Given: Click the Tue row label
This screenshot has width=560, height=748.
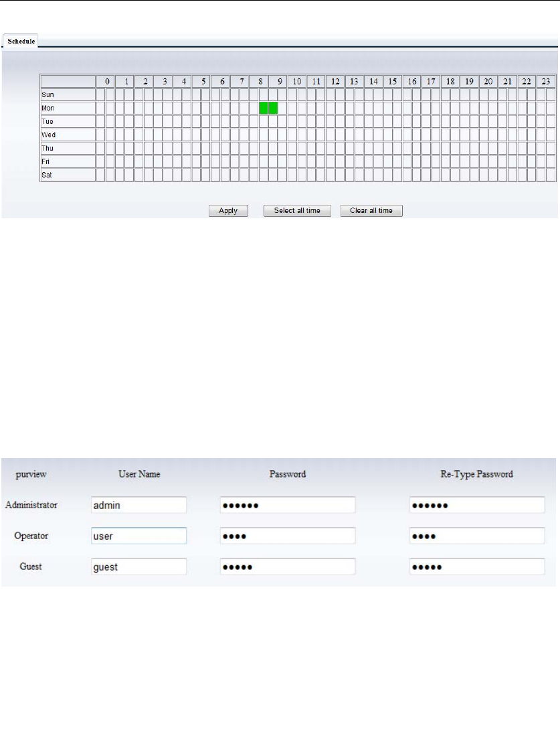Looking at the screenshot, I should tap(48, 122).
